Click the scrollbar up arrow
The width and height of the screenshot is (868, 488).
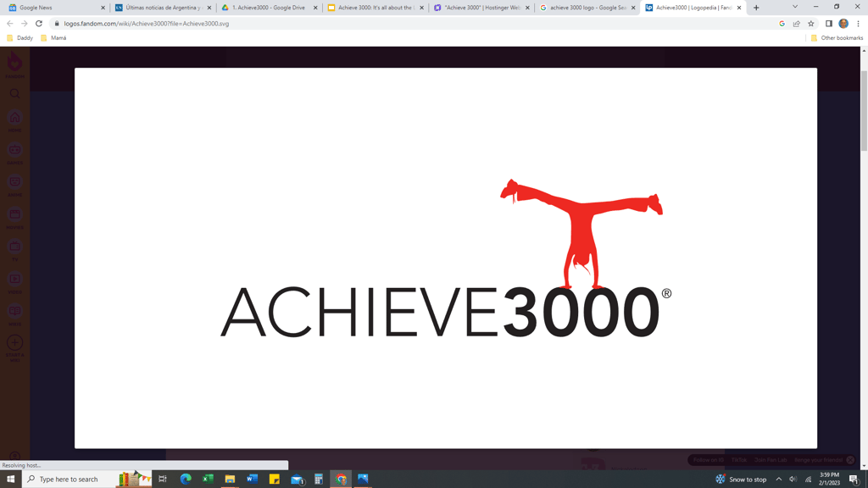coord(864,50)
